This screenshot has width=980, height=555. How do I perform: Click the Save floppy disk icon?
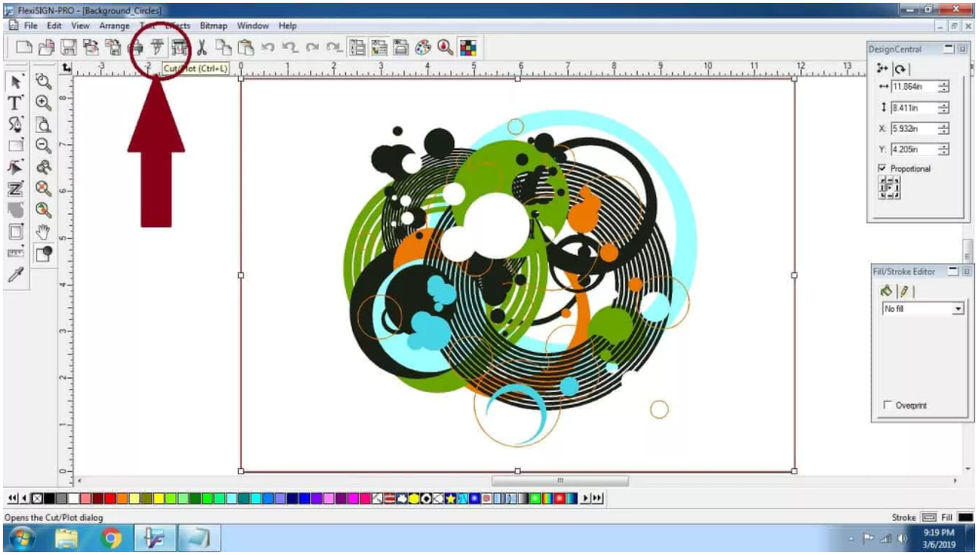click(x=69, y=47)
